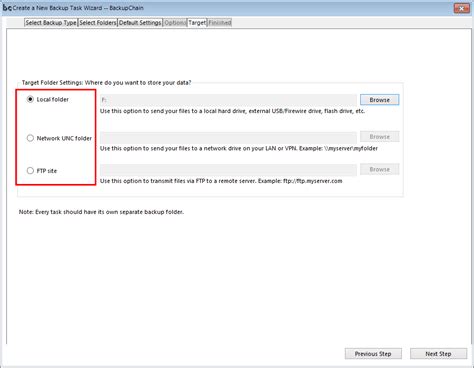
Task: Go back with Previous Step button
Action: pos(373,354)
